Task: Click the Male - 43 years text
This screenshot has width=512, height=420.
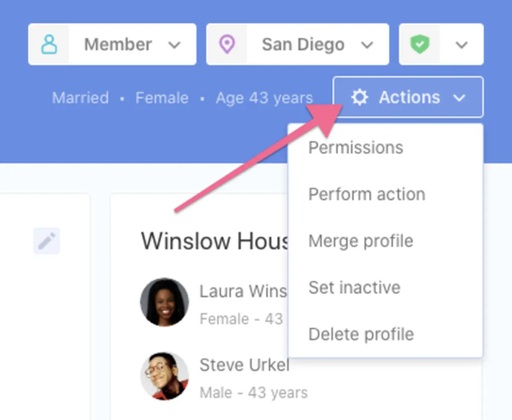Action: [253, 393]
